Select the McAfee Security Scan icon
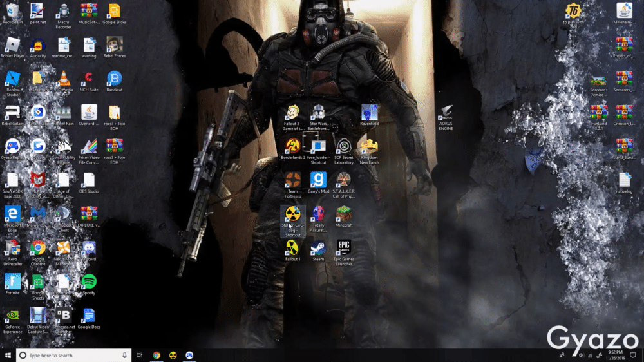This screenshot has height=362, width=644. 38,186
